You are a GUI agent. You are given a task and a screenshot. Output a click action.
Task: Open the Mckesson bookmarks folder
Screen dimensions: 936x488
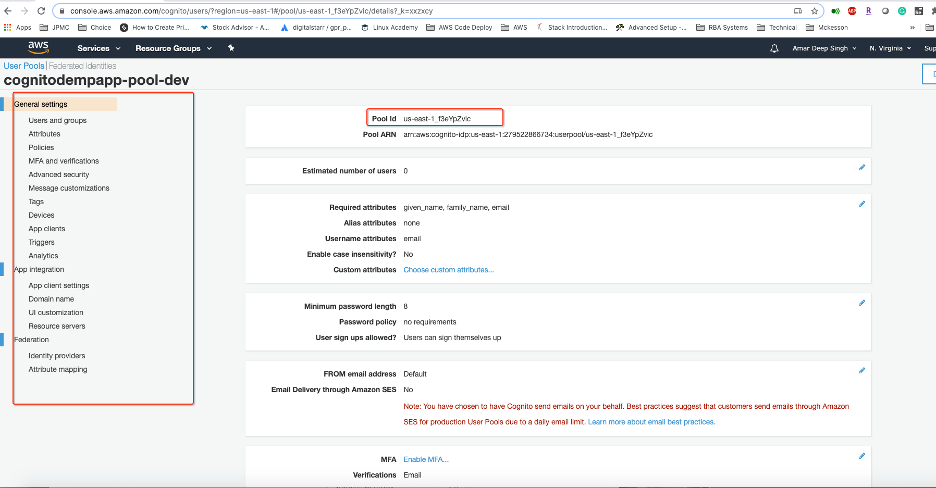[827, 27]
